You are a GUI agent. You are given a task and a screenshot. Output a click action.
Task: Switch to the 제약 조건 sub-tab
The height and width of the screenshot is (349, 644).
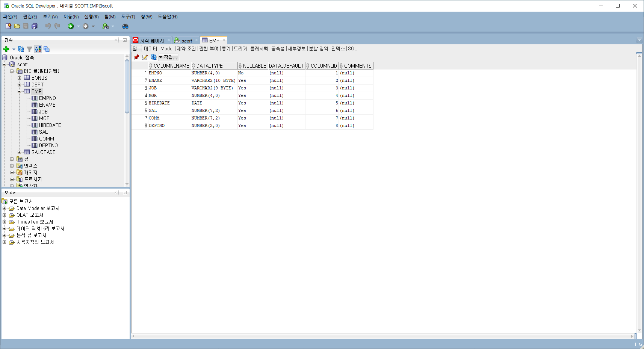(186, 48)
